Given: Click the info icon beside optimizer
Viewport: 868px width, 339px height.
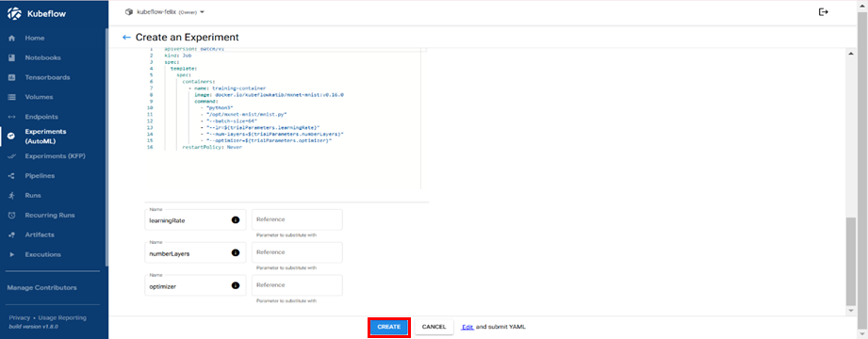Looking at the screenshot, I should click(235, 286).
